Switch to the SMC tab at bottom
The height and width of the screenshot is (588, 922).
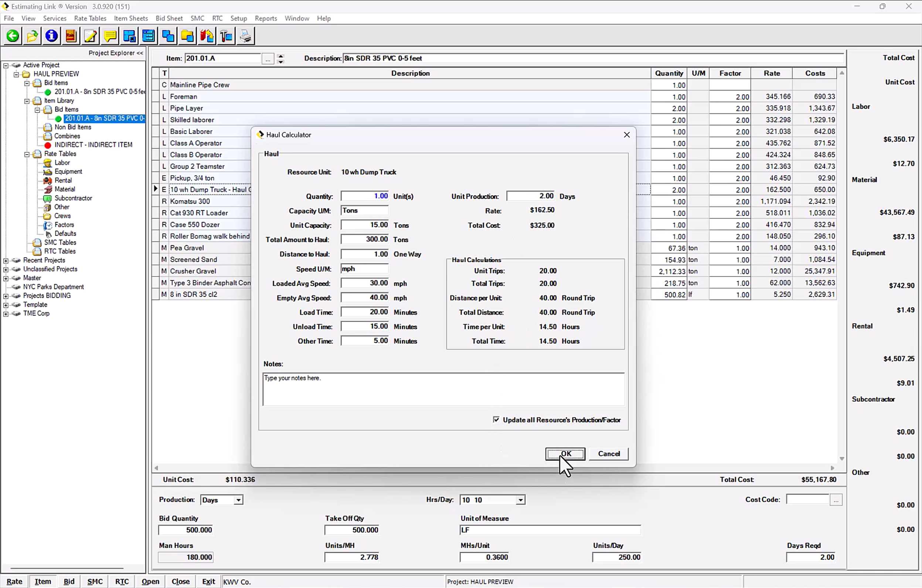click(x=95, y=581)
